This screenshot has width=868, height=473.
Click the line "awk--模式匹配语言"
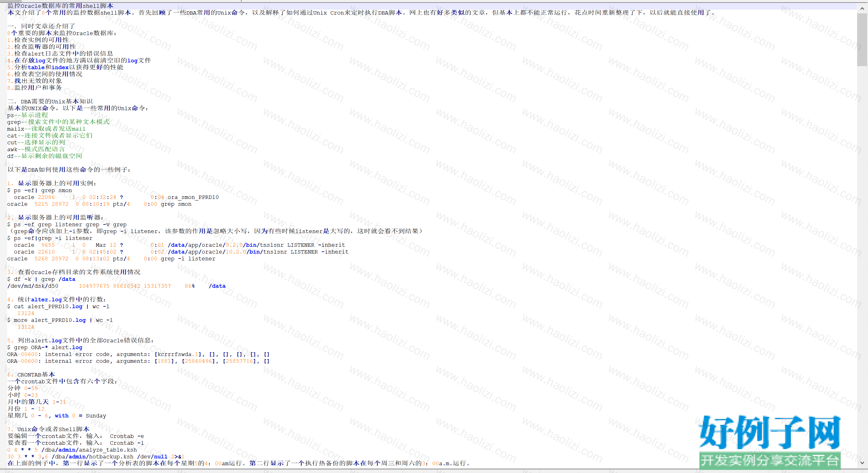click(36, 149)
